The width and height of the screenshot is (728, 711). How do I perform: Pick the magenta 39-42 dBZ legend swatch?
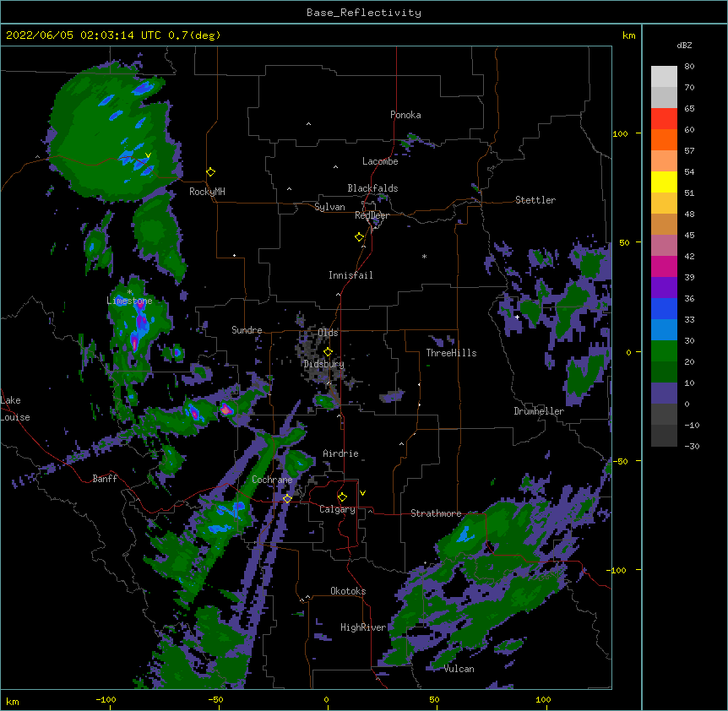point(664,266)
